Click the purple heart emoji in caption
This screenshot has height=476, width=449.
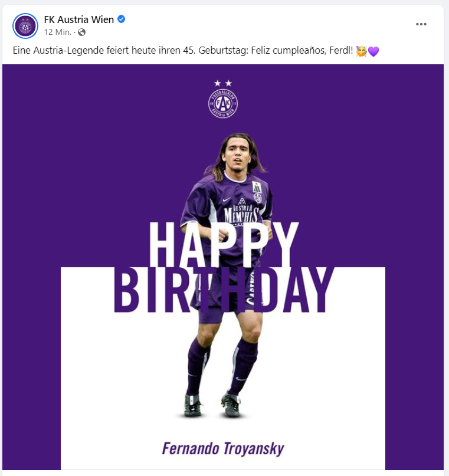373,51
